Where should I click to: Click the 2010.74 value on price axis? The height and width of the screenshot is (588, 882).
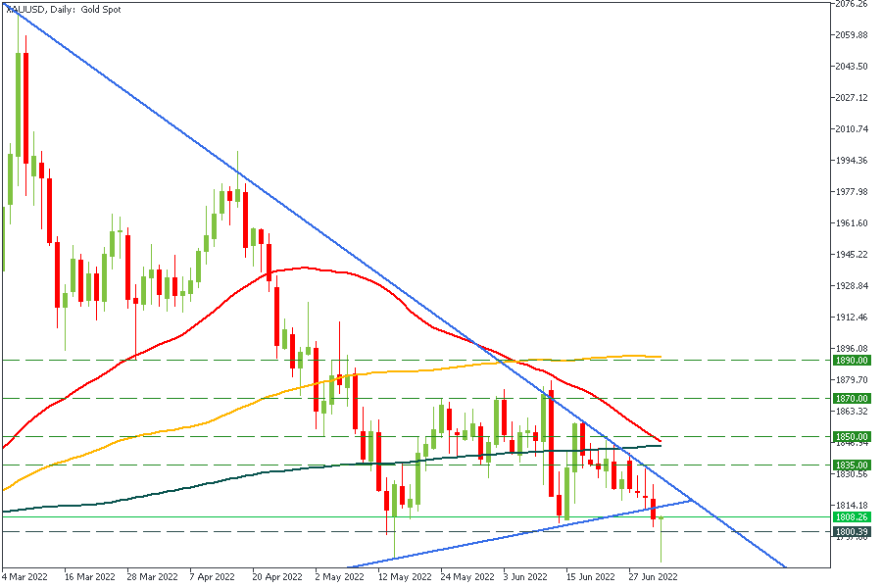(x=850, y=129)
